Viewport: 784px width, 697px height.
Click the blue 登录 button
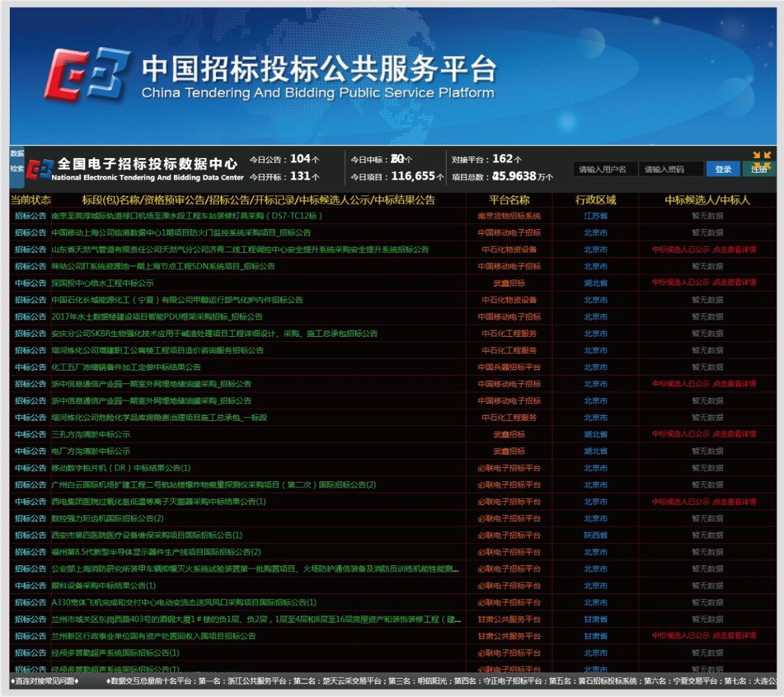[723, 169]
